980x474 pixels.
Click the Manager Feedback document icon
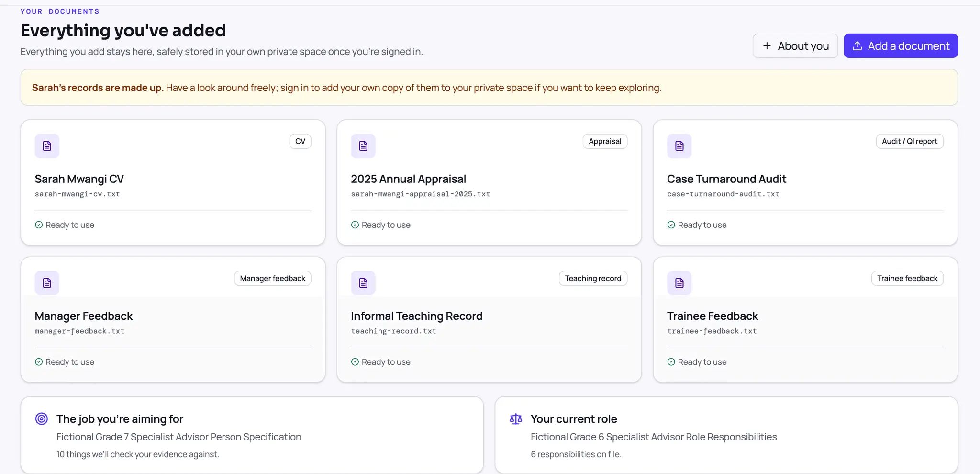pyautogui.click(x=47, y=283)
